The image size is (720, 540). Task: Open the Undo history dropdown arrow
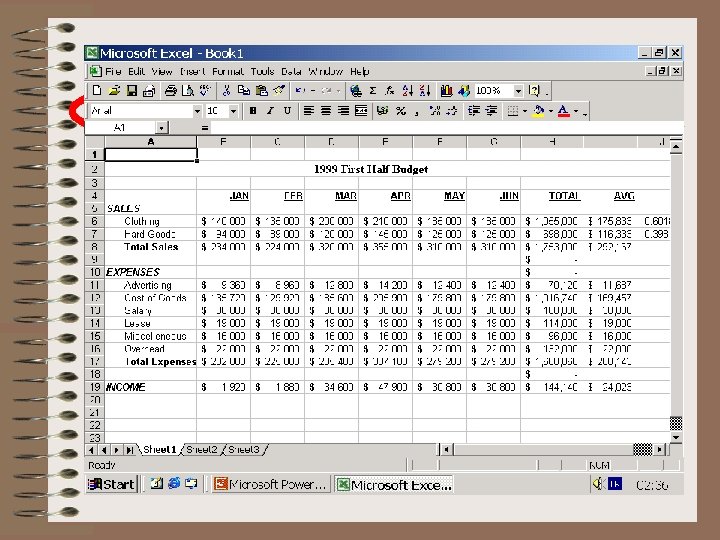coord(313,91)
